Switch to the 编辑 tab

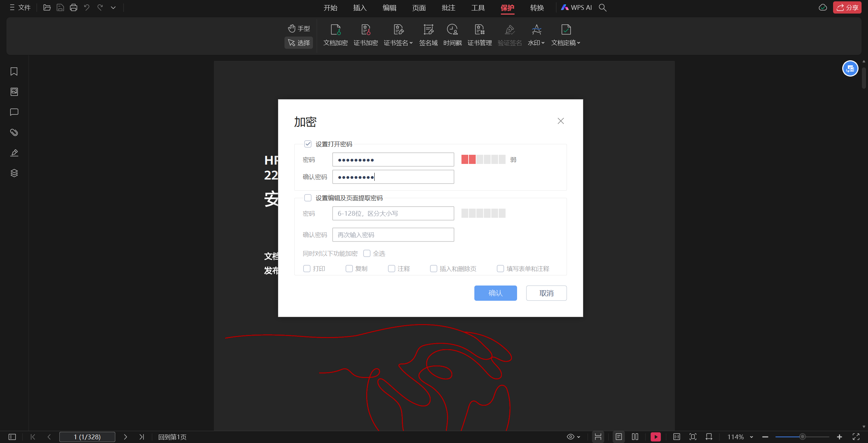[389, 7]
